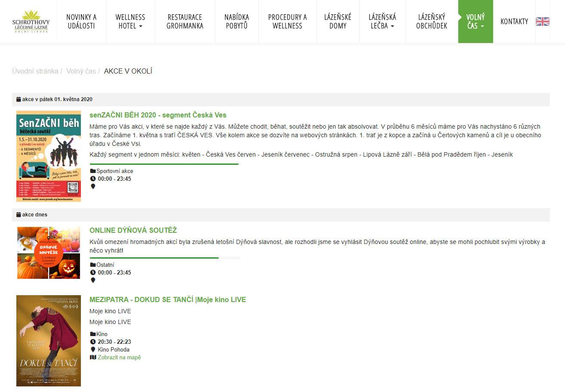Switch language via the UK flag icon
The image size is (565, 392).
pyautogui.click(x=542, y=22)
